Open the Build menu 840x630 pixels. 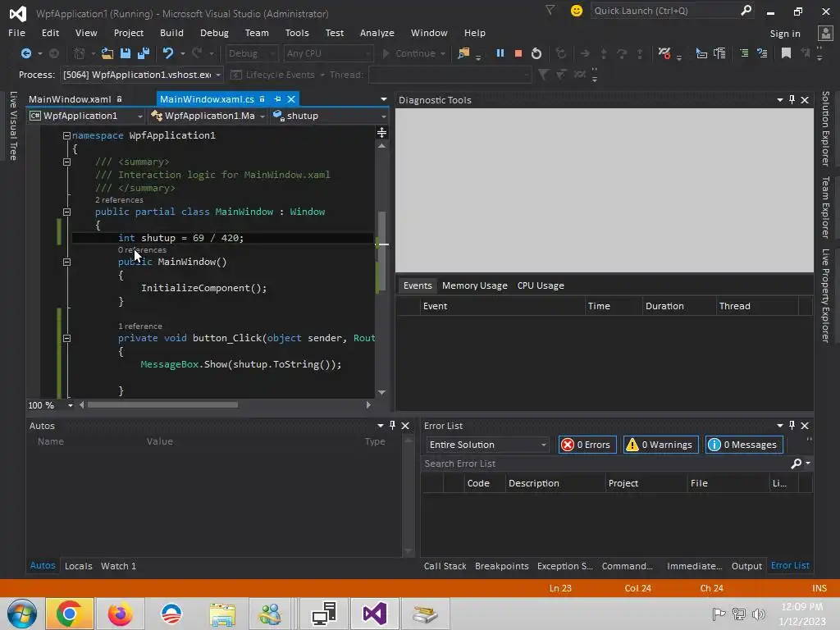click(171, 33)
